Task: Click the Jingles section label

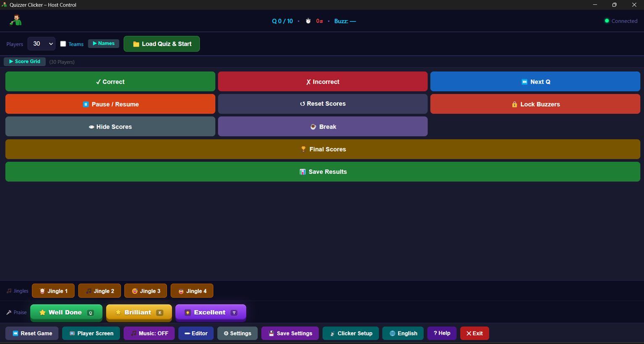Action: coord(17,291)
